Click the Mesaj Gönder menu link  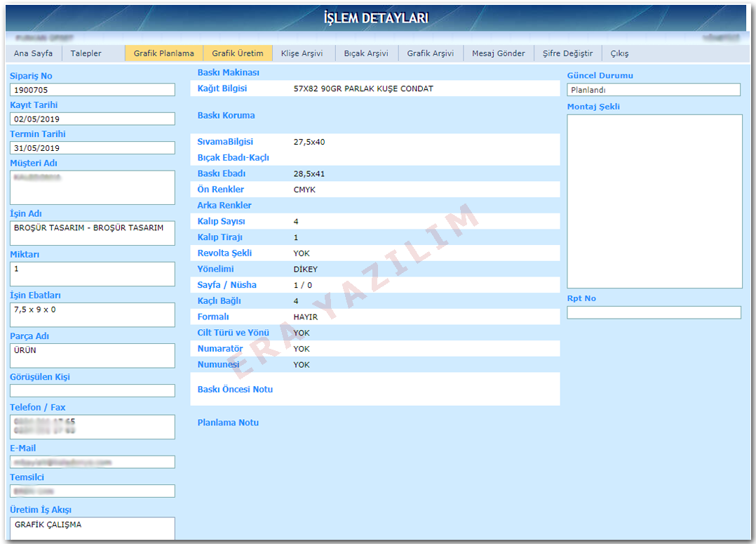(x=498, y=53)
